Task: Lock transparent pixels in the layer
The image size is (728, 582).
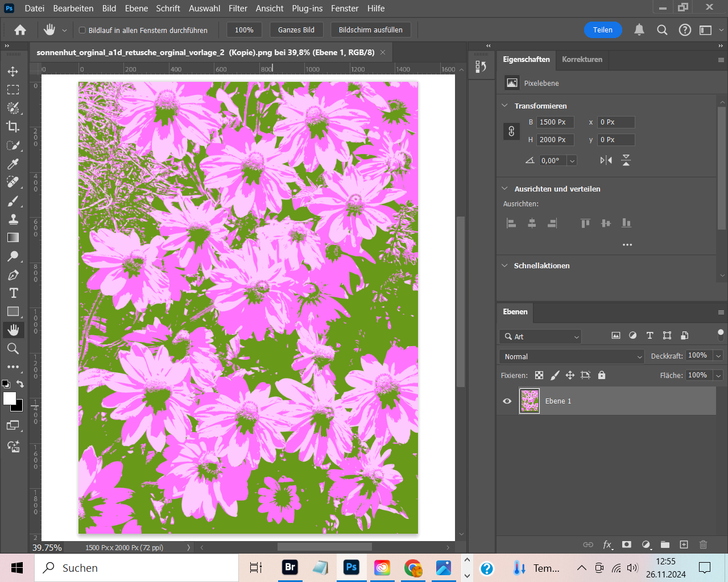Action: 539,375
